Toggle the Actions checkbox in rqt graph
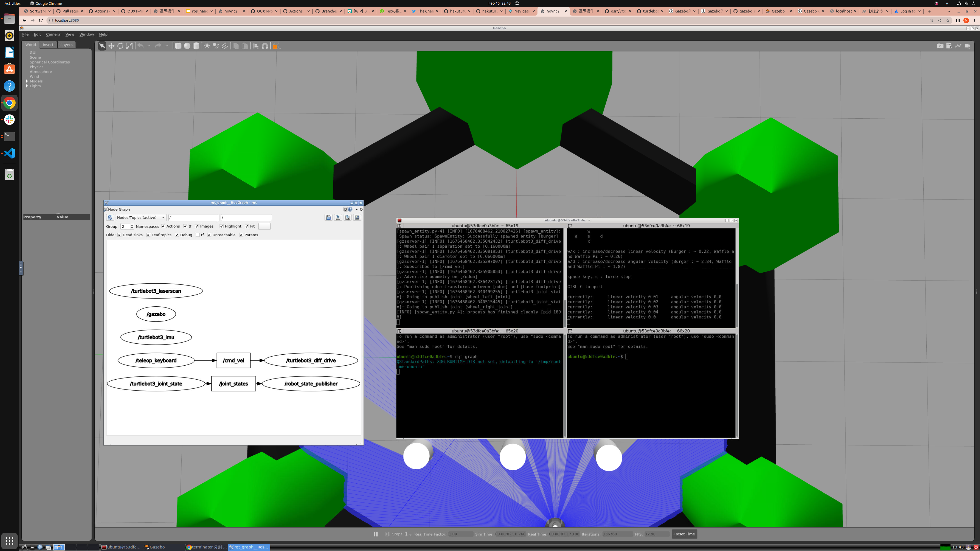The height and width of the screenshot is (551, 980). click(163, 226)
